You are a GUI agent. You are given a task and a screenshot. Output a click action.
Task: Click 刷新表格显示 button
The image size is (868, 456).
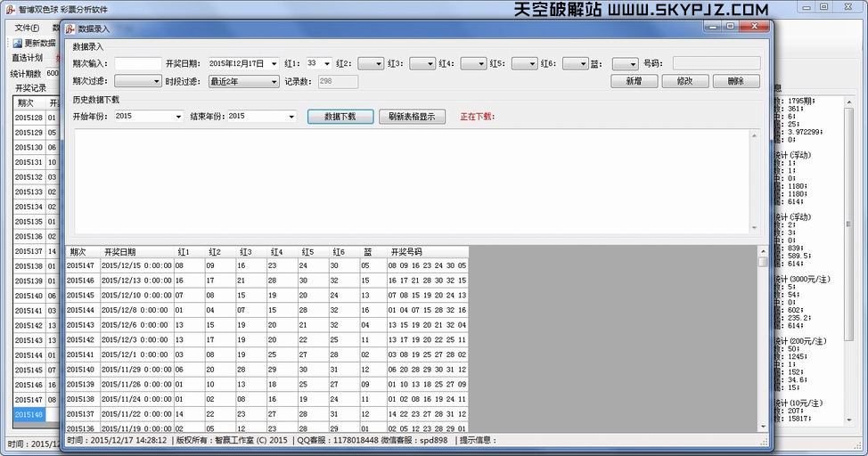412,117
